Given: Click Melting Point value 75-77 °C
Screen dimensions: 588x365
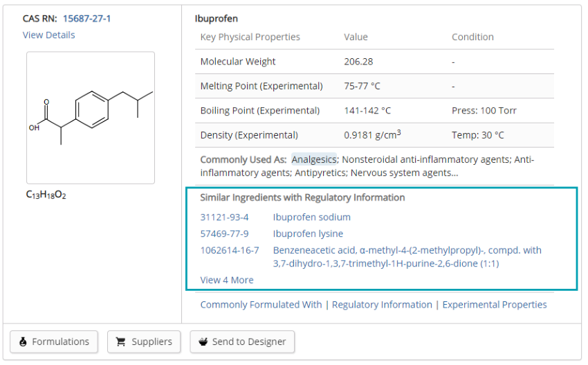Looking at the screenshot, I should pos(362,86).
